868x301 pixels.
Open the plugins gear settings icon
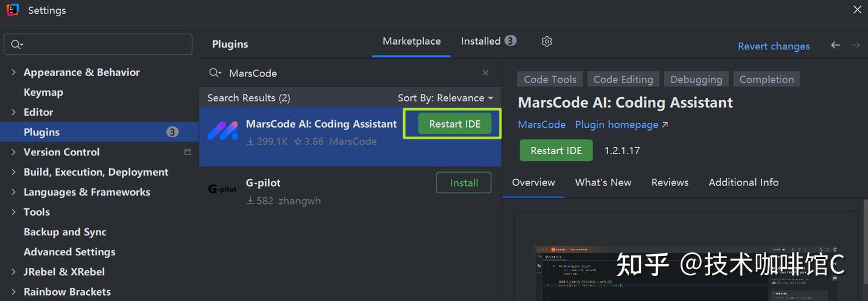547,42
